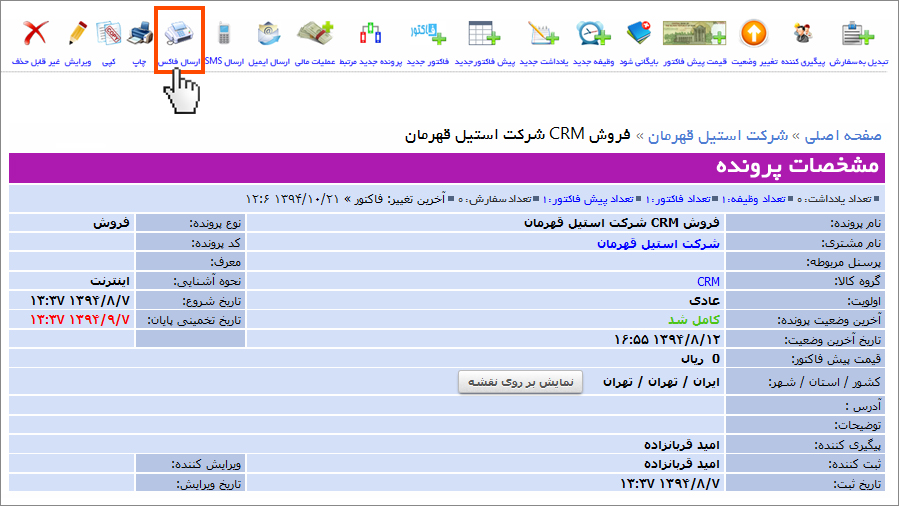Go to the home page (صفحه اصلی) breadcrumb link
This screenshot has height=506, width=899.
tap(843, 136)
